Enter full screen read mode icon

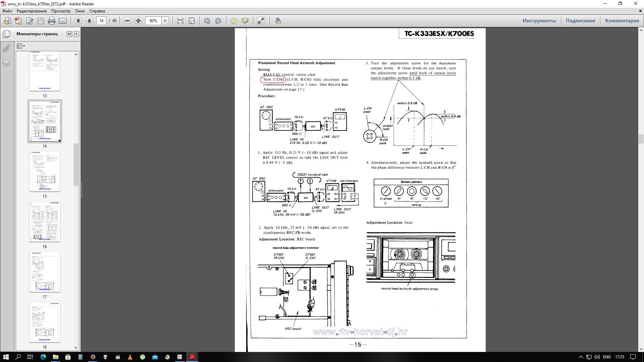click(x=261, y=21)
